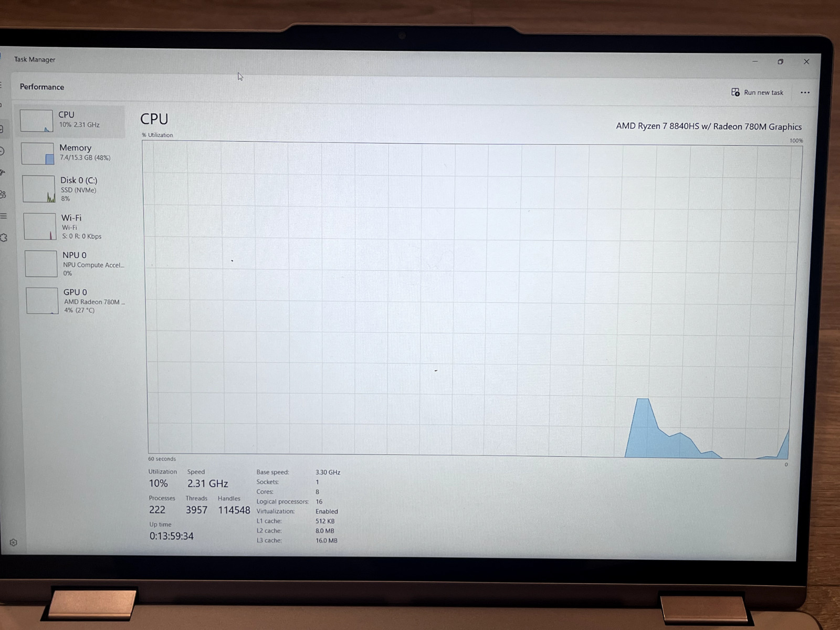Select the Wi-Fi performance item

click(74, 226)
